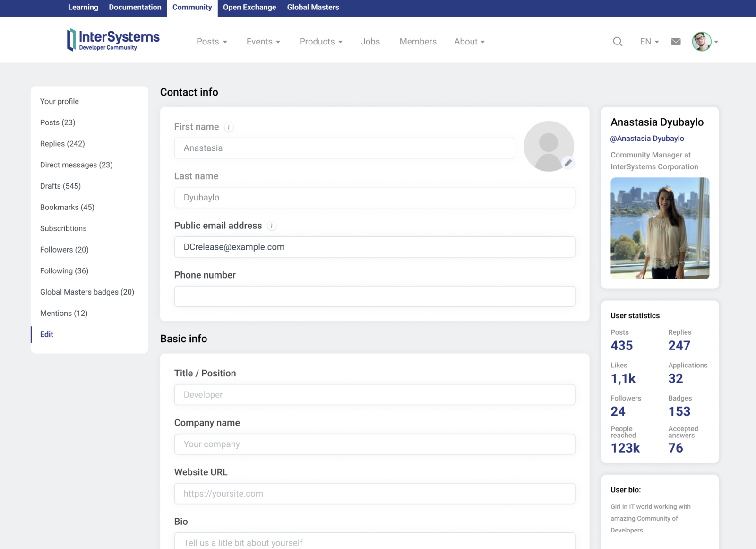This screenshot has width=756, height=549.
Task: Go to the Members page
Action: [418, 42]
